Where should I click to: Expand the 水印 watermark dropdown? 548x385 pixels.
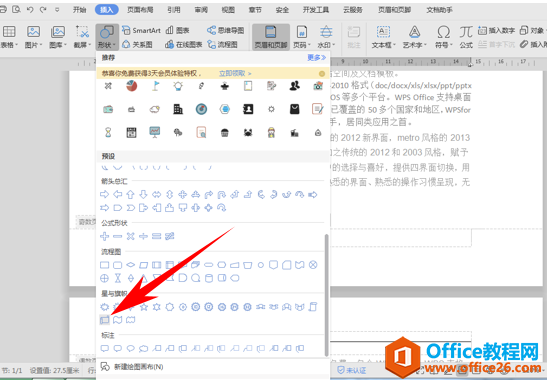click(x=326, y=37)
